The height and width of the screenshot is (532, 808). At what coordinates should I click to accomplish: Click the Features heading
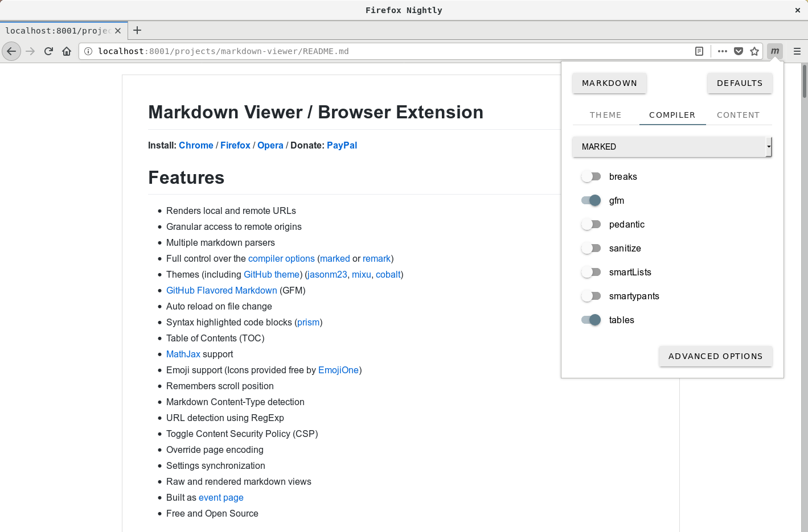[186, 178]
